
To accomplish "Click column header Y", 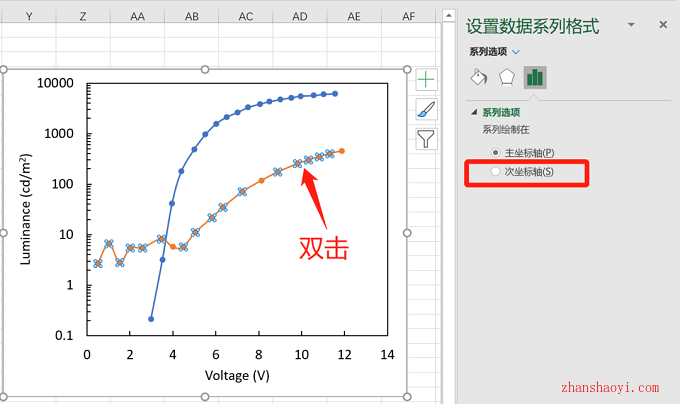I will click(x=29, y=16).
